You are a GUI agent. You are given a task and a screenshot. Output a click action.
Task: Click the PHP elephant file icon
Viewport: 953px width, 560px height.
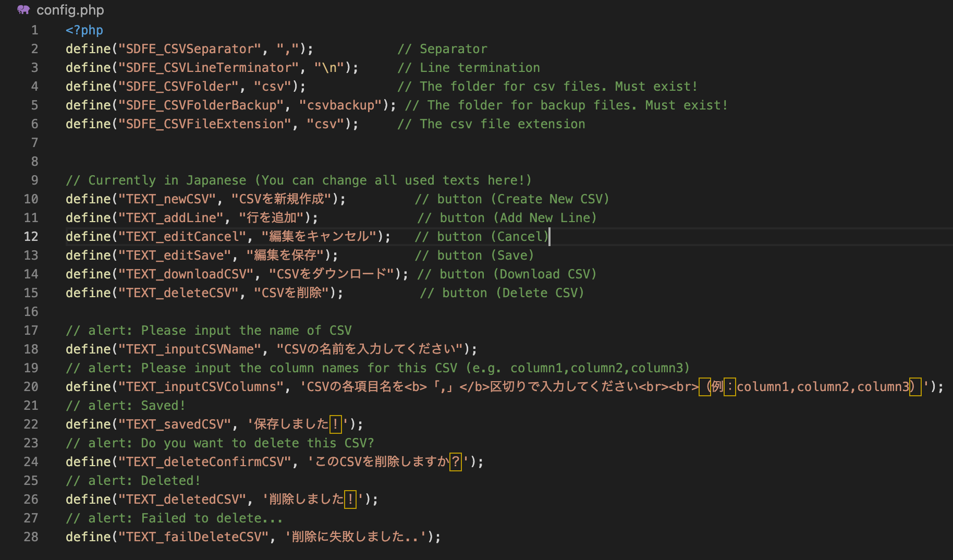[23, 10]
